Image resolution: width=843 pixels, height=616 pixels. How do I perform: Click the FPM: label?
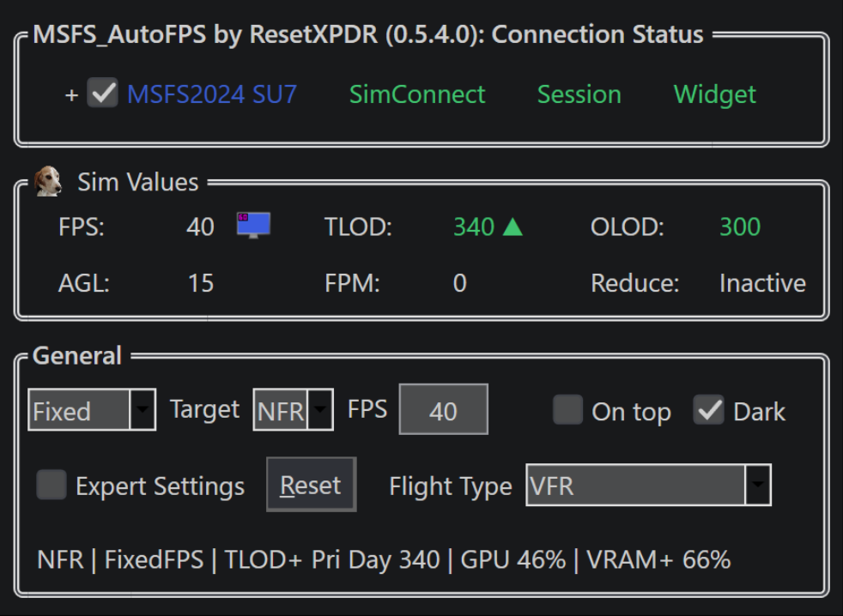coord(352,283)
